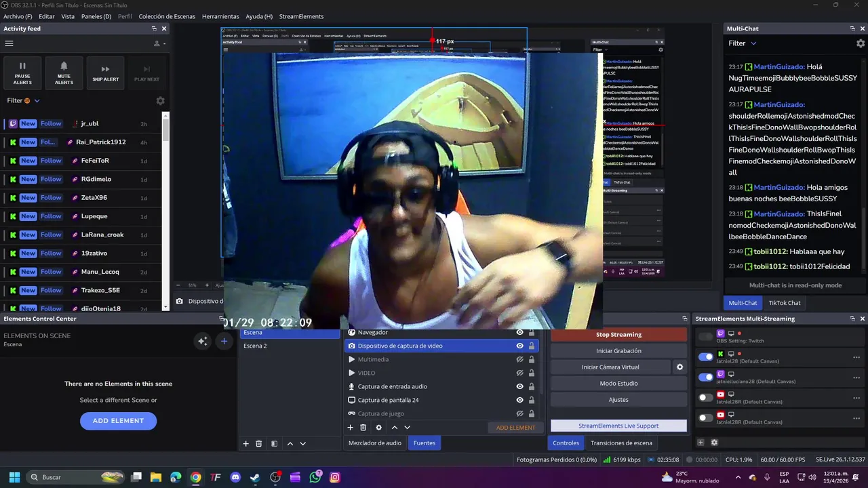Open Ajustes in the Controles panel
868x488 pixels.
[618, 400]
